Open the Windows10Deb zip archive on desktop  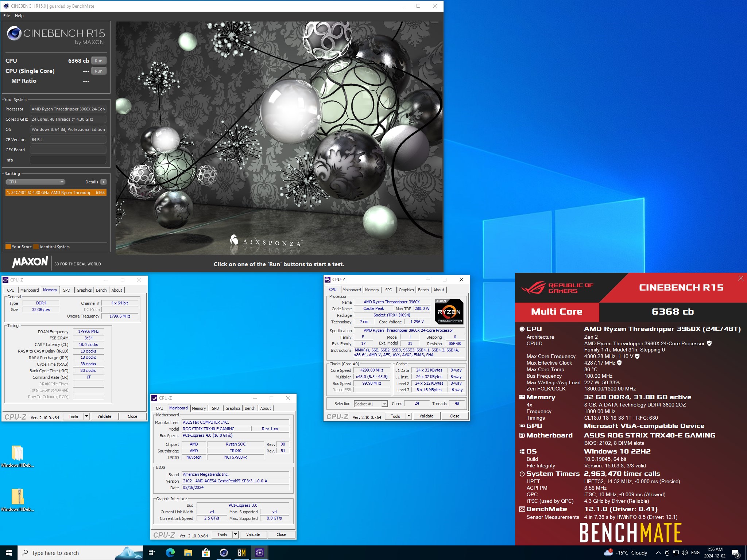(x=17, y=500)
